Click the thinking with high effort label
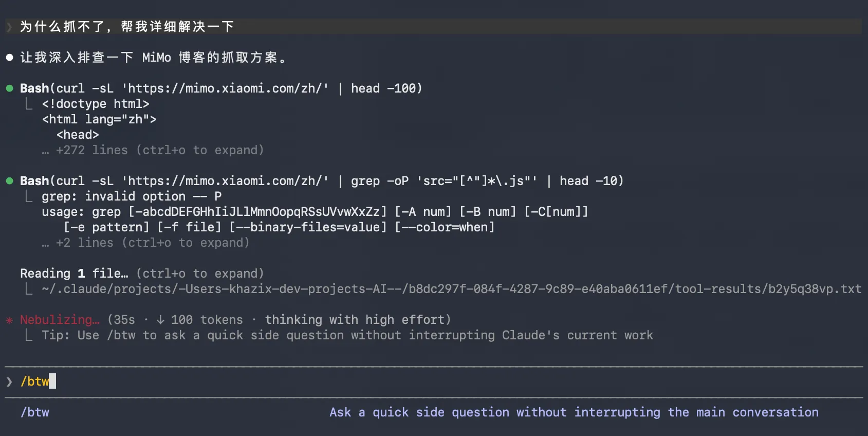The height and width of the screenshot is (436, 868). (x=357, y=320)
